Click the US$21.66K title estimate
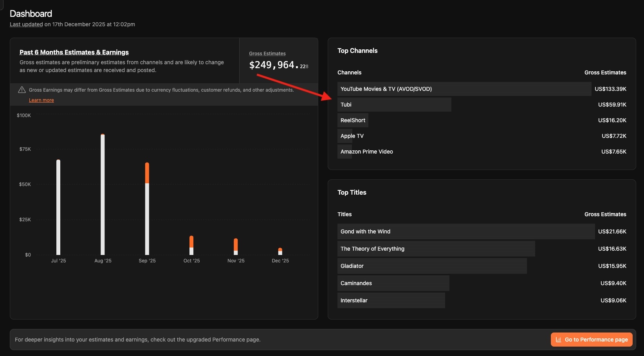Image resolution: width=644 pixels, height=356 pixels. [x=612, y=231]
